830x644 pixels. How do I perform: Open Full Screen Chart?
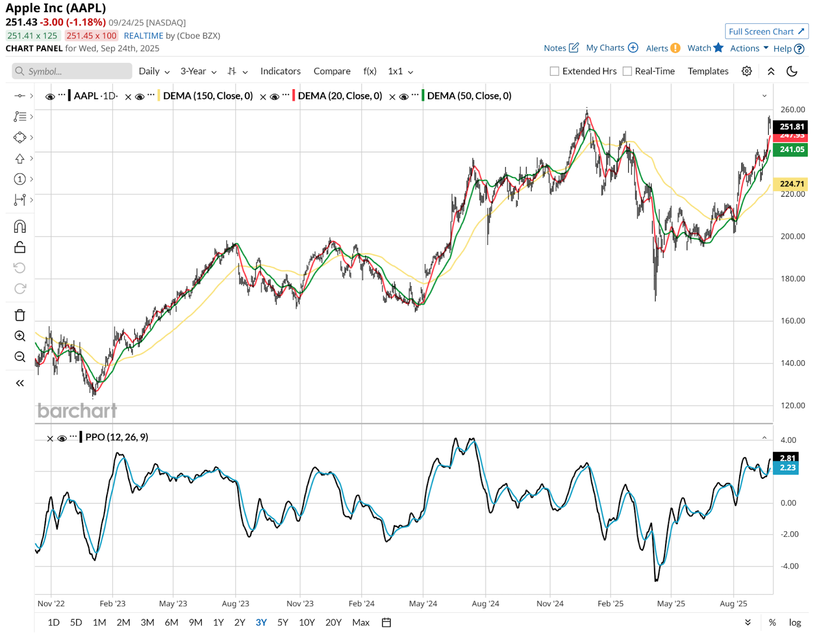coord(767,32)
